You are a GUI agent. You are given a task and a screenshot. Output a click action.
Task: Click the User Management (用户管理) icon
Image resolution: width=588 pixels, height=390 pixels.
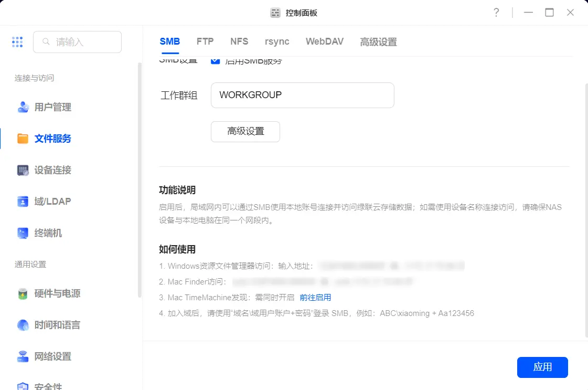pos(23,107)
